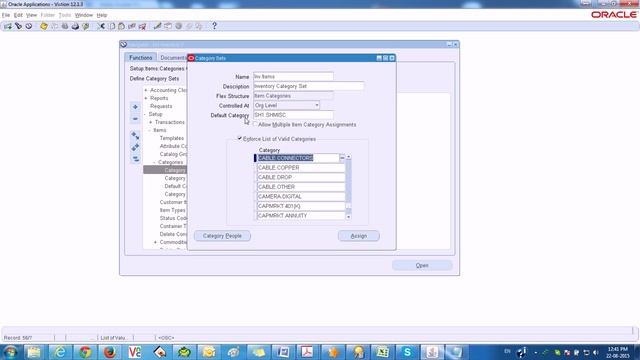The height and width of the screenshot is (360, 640).
Task: Select the CAMERA.DIGITAL category row
Action: tap(301, 196)
